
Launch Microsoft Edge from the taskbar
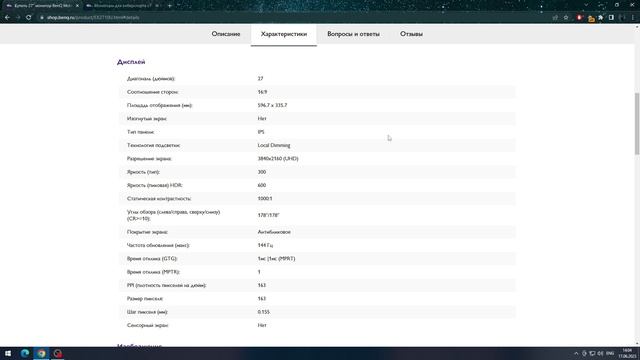25,353
